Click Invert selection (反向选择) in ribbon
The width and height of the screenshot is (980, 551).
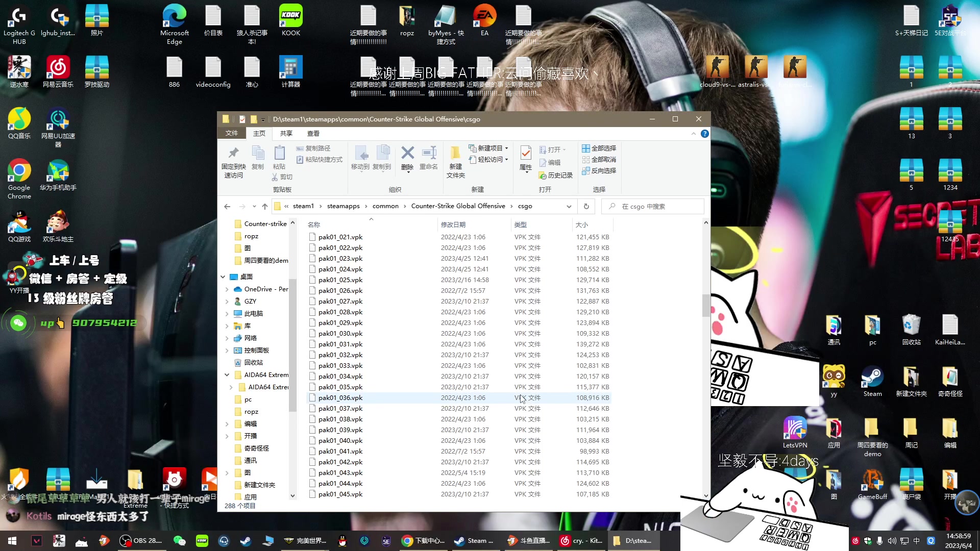pyautogui.click(x=599, y=171)
